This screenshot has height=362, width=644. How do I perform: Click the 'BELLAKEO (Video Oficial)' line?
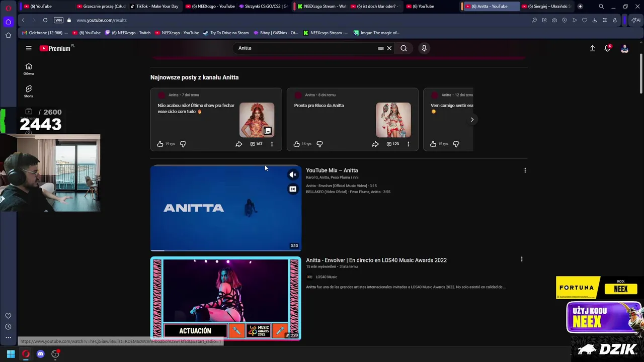348,192
